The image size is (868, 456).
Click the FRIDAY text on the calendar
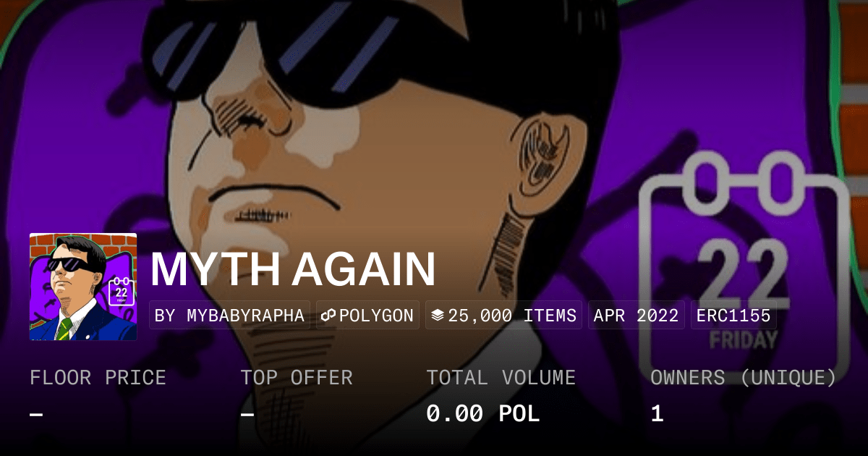744,340
